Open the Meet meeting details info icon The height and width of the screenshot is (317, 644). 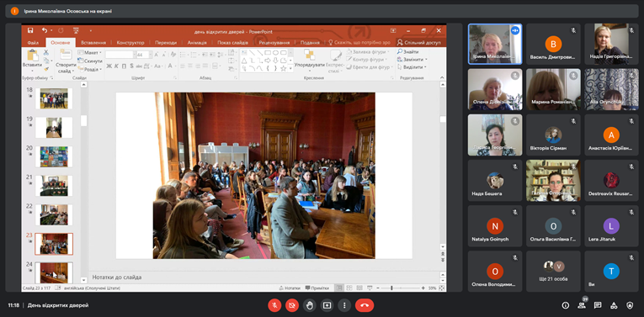[x=566, y=305]
